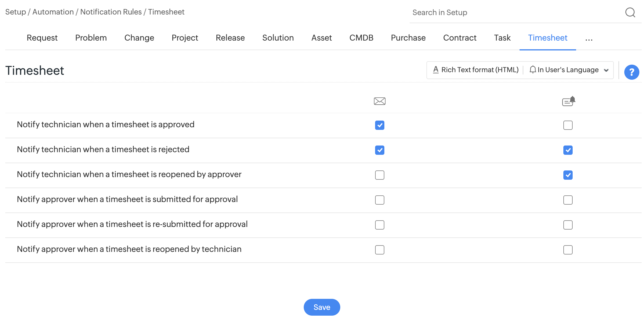Viewport: 644px width, 320px height.
Task: Open the Purchase tab
Action: pos(408,38)
